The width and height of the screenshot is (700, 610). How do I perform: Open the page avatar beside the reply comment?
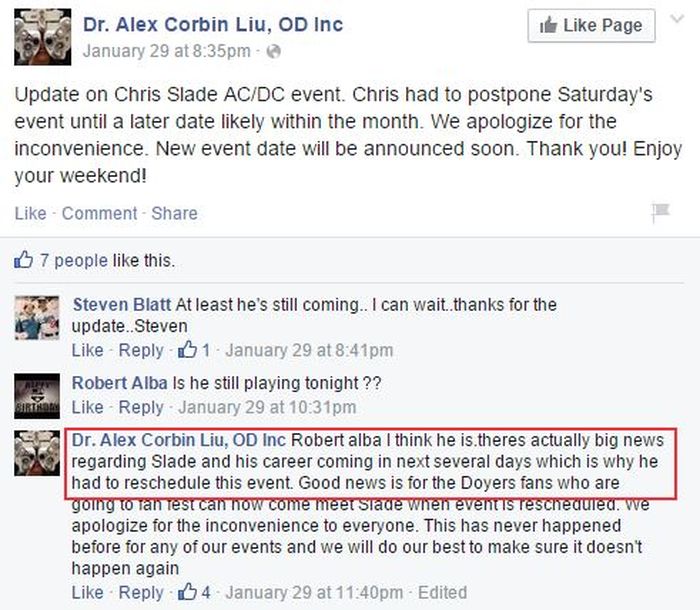pos(41,453)
